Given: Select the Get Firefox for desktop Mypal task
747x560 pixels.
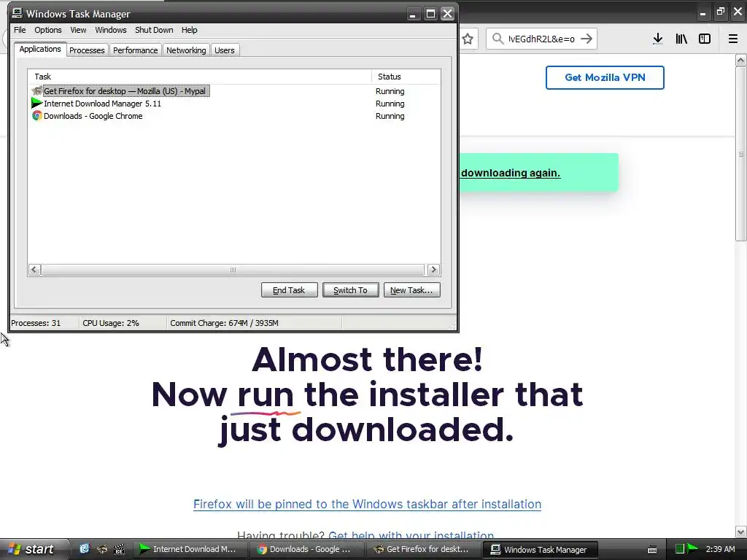Looking at the screenshot, I should coord(125,91).
